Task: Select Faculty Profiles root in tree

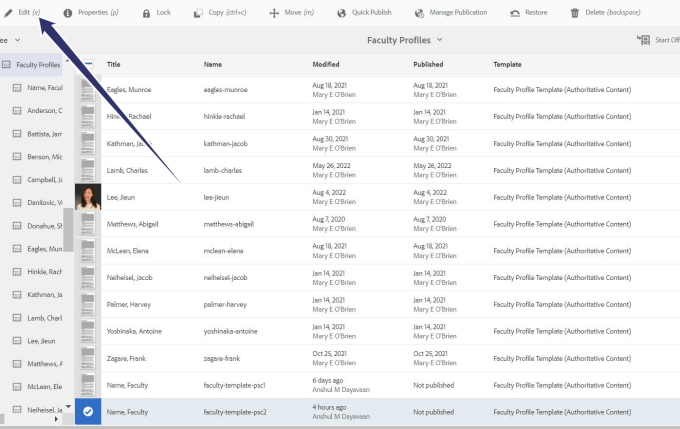Action: point(38,65)
